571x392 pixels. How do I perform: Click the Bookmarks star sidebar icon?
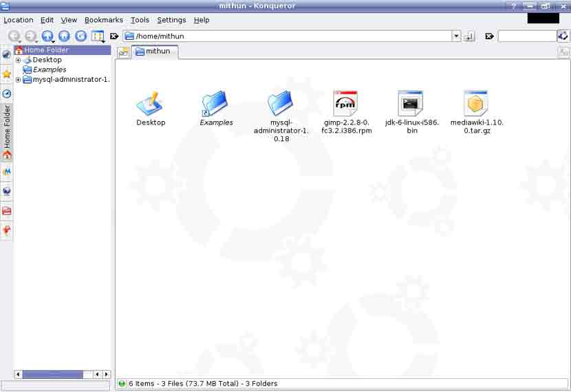[x=7, y=74]
